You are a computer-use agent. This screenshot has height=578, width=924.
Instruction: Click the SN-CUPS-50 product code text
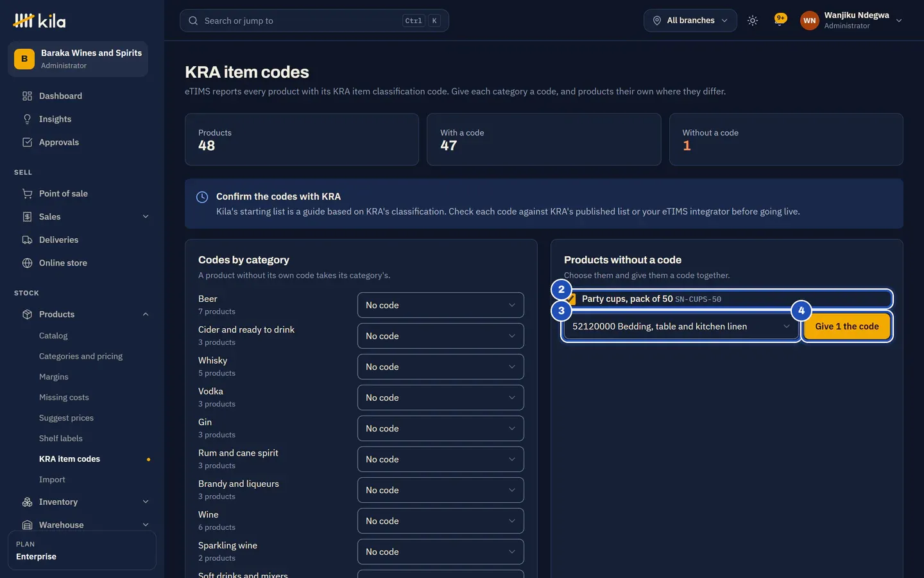click(x=698, y=299)
